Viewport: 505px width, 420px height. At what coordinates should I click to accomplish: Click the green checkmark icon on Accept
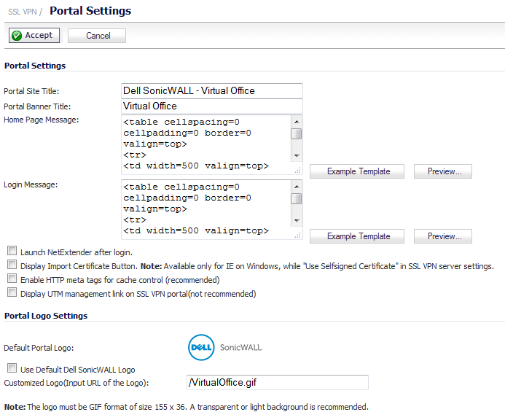[17, 36]
